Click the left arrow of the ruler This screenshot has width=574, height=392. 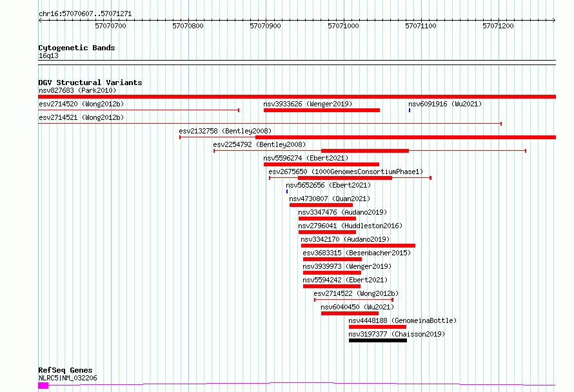40,21
